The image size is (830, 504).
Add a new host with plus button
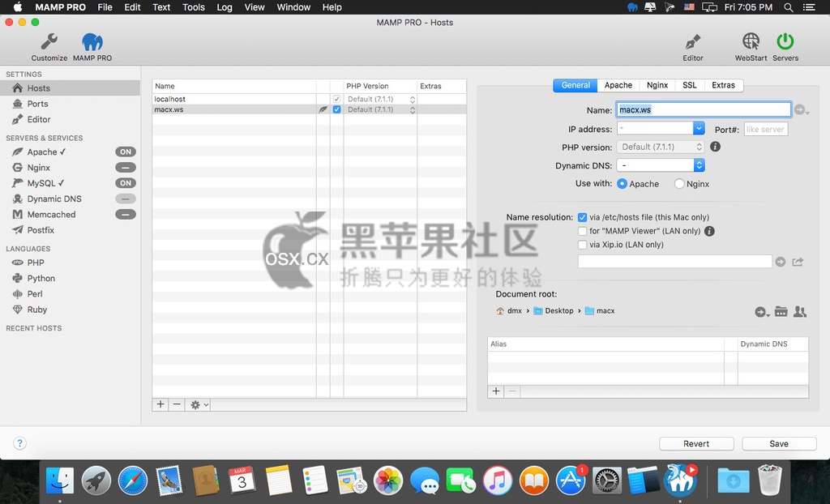point(160,404)
